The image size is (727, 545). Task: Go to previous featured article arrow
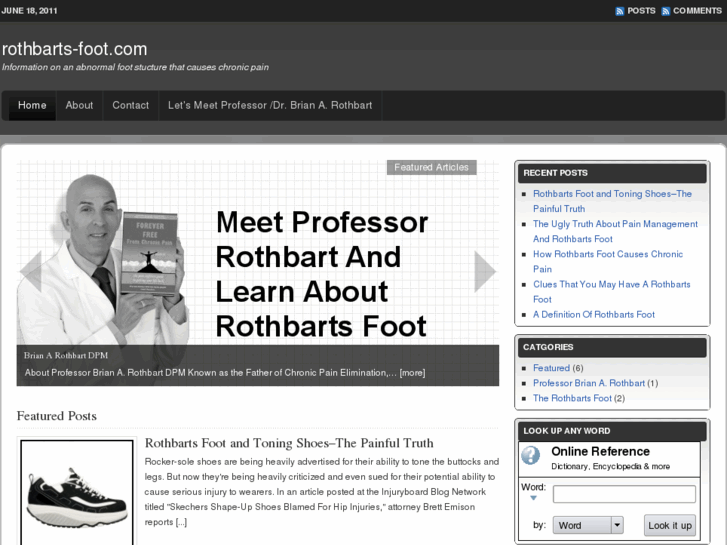31,271
